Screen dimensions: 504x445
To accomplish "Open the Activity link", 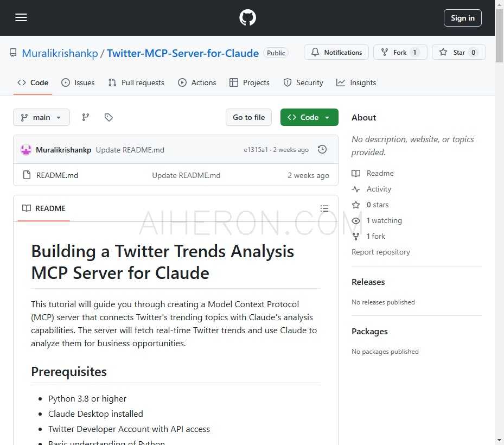I will coord(372,189).
